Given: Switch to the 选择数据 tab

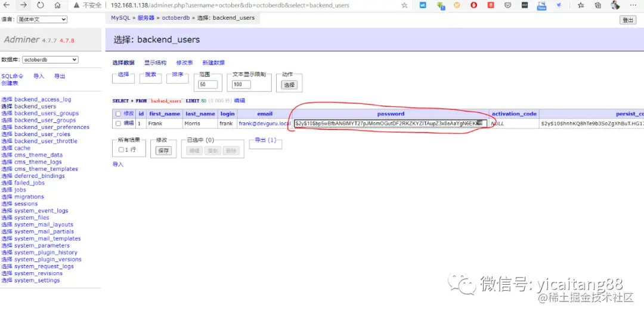Looking at the screenshot, I should tap(123, 63).
